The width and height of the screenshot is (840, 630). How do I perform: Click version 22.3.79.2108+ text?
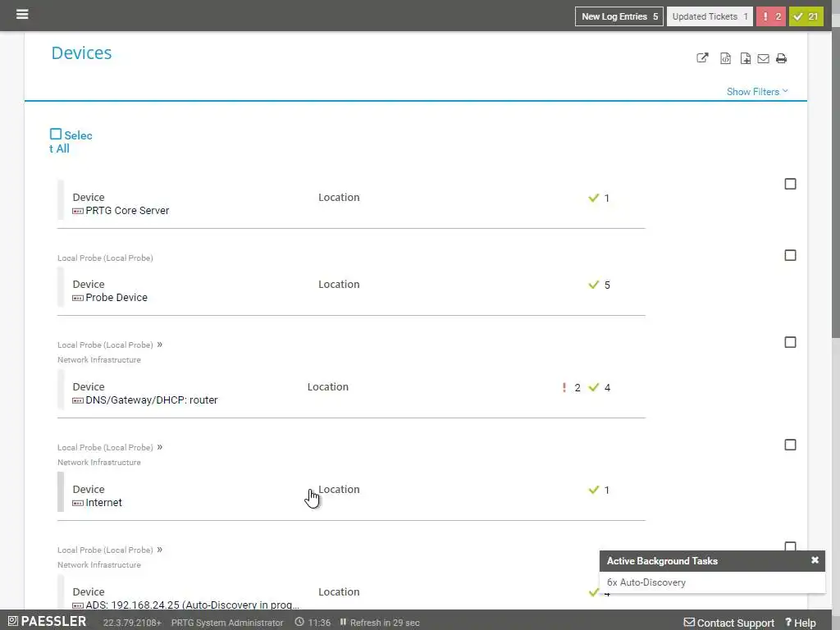pyautogui.click(x=132, y=623)
